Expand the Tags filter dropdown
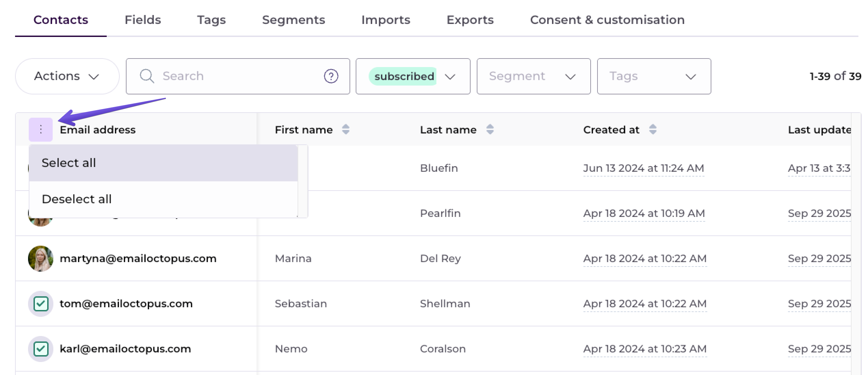Image resolution: width=868 pixels, height=375 pixels. click(x=654, y=76)
